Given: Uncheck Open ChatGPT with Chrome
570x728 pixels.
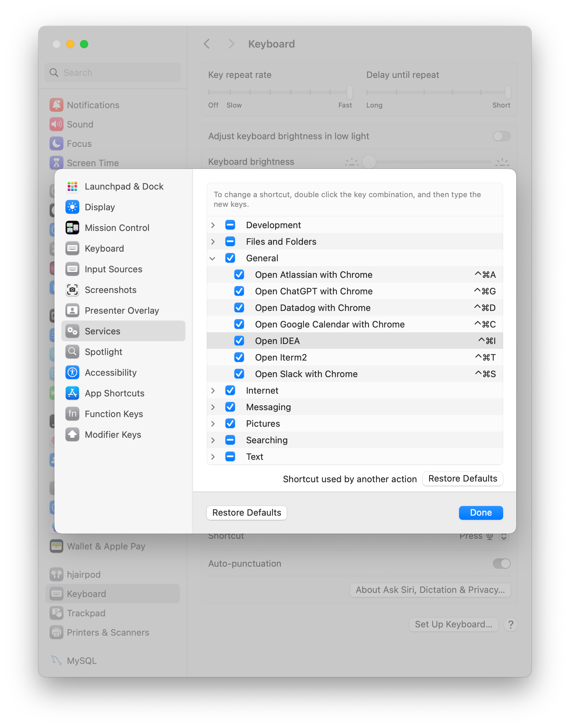Looking at the screenshot, I should (239, 291).
